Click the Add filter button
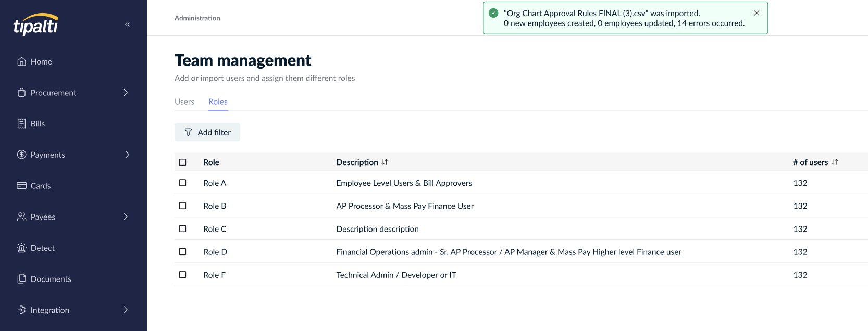The height and width of the screenshot is (331, 868). [x=207, y=132]
